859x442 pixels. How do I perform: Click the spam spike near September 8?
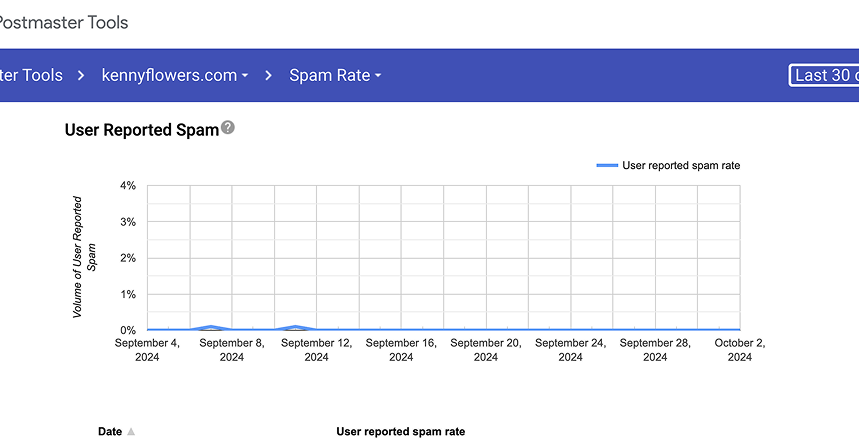211,326
